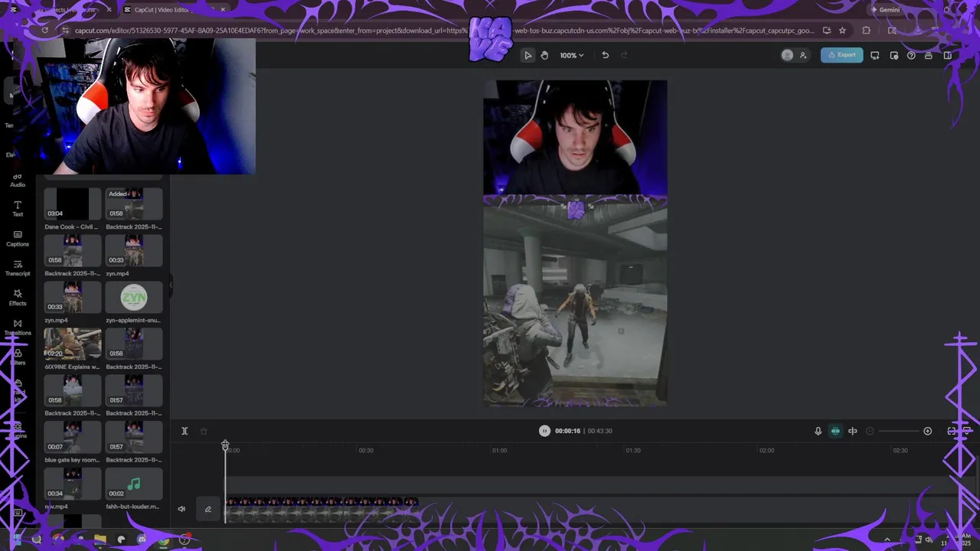
Task: Click the 01:00 mark on timeline ruler
Action: point(499,450)
